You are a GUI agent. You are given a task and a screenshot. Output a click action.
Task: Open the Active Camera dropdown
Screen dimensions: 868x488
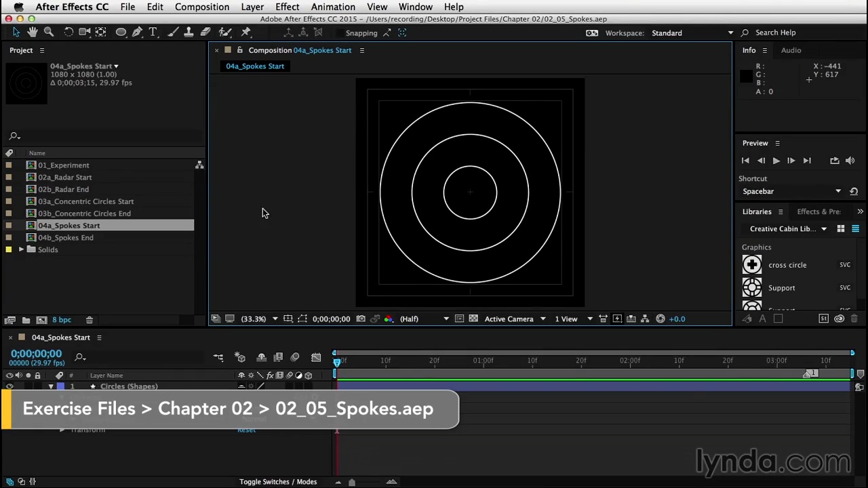[x=515, y=319]
